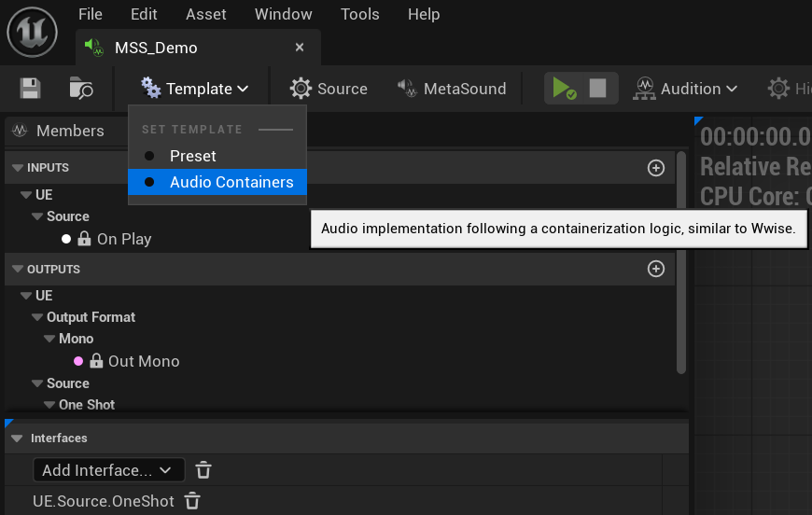Open the Audition dropdown
Viewport: 812px width, 515px height.
(685, 89)
